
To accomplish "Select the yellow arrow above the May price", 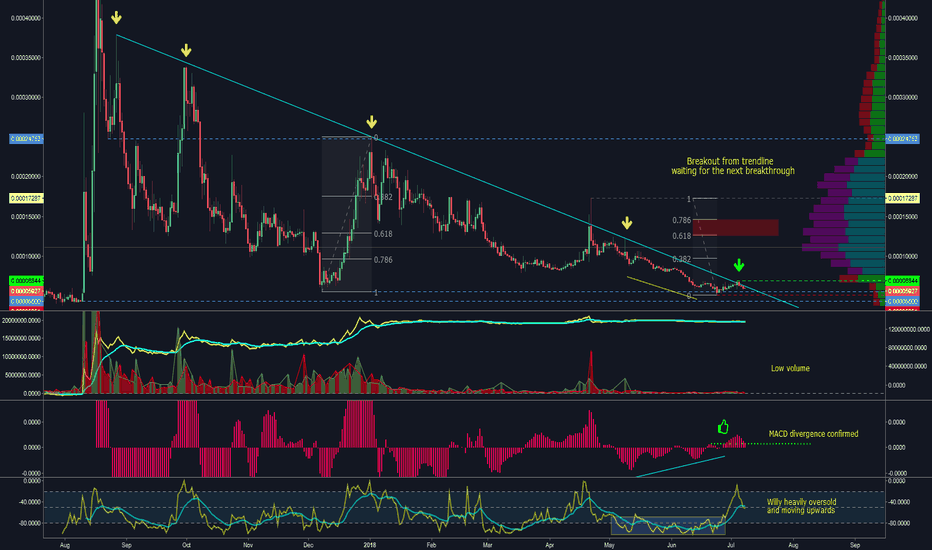I will 627,223.
